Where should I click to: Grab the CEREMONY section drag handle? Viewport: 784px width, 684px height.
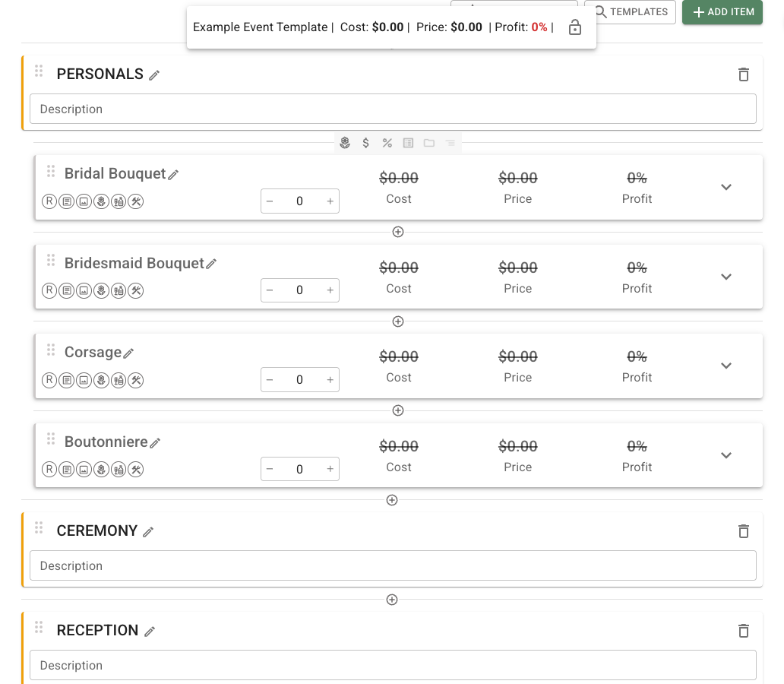(39, 528)
